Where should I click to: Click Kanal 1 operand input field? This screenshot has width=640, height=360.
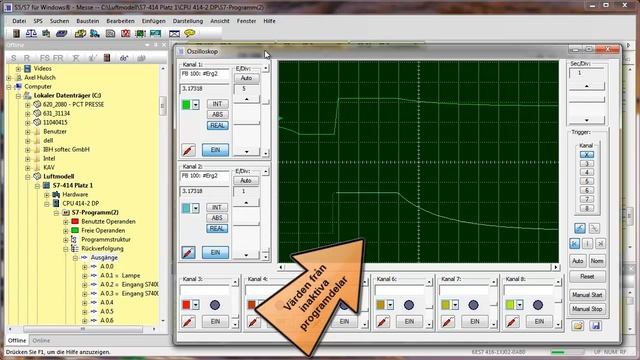coord(205,75)
